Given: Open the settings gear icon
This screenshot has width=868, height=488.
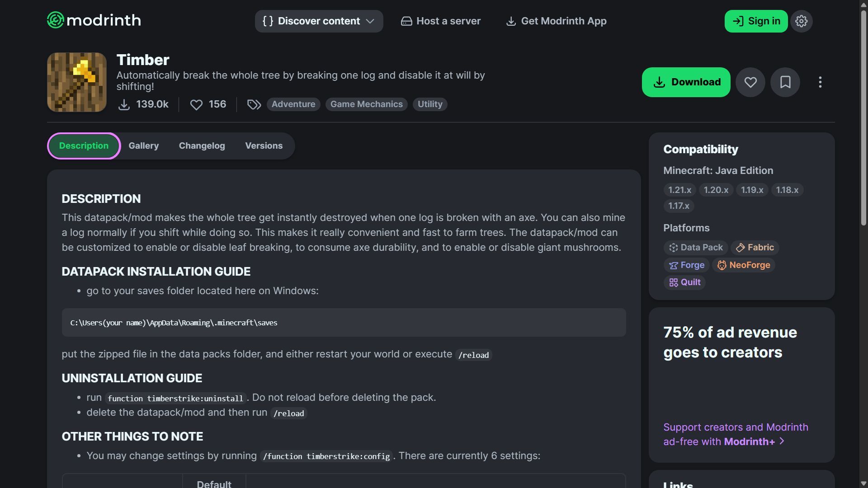Looking at the screenshot, I should coord(801,21).
